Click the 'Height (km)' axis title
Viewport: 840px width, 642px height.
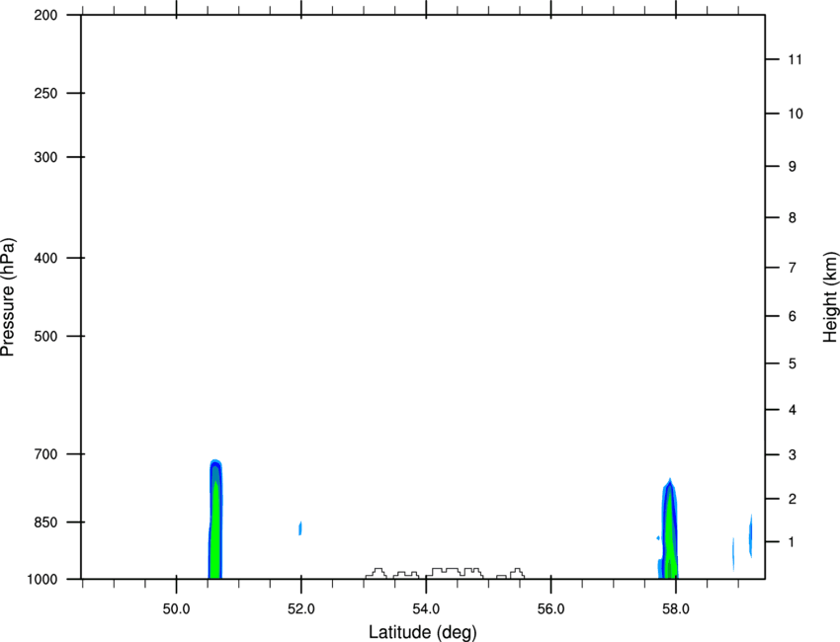click(831, 296)
